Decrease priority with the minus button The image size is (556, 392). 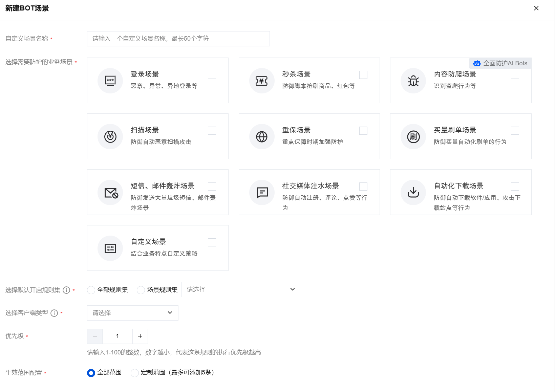pos(95,336)
